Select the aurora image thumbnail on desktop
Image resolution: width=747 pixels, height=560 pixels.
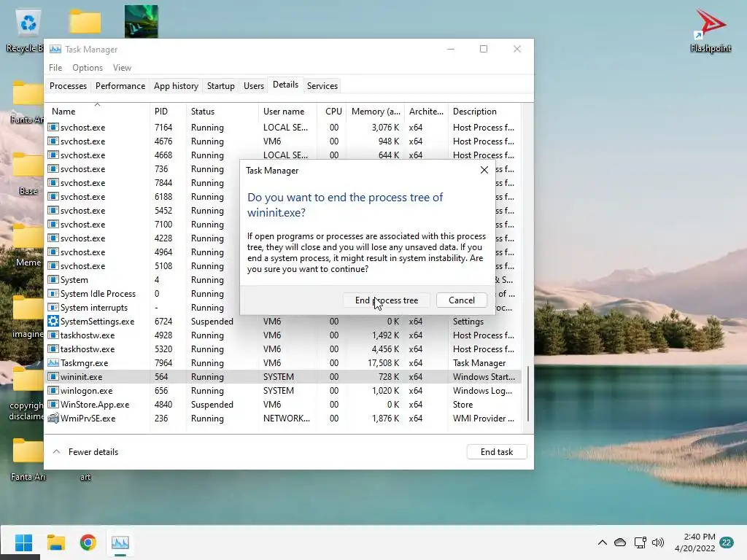click(x=141, y=21)
